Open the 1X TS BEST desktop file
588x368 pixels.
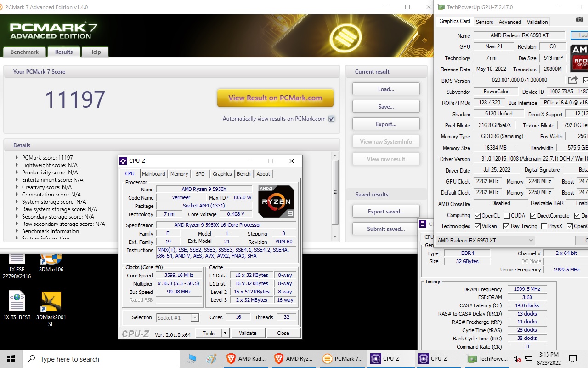click(17, 306)
